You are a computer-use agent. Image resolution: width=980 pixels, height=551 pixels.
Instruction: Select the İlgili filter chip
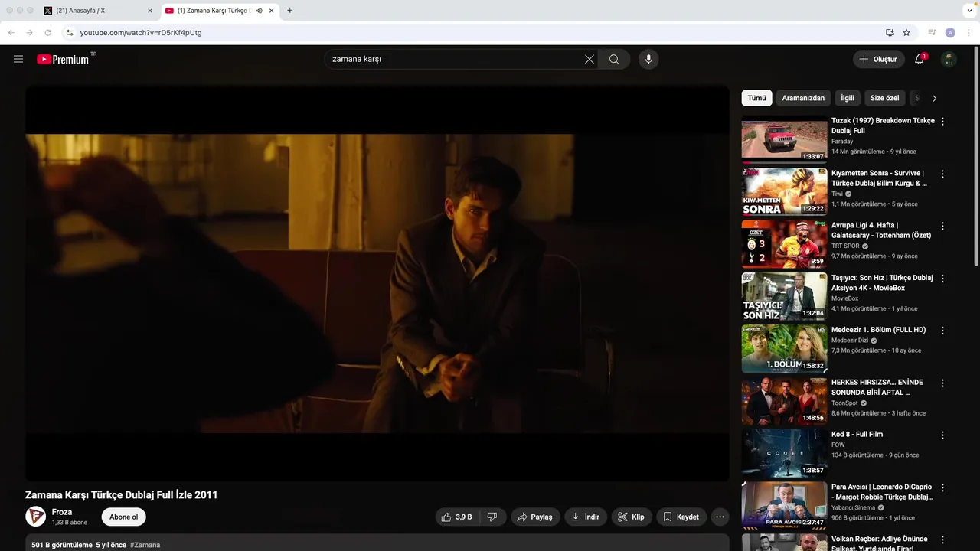click(x=848, y=98)
